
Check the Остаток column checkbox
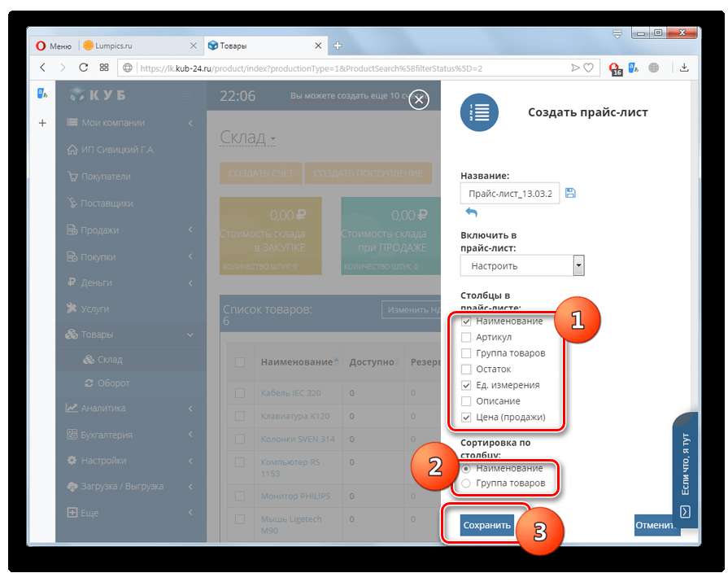[466, 370]
